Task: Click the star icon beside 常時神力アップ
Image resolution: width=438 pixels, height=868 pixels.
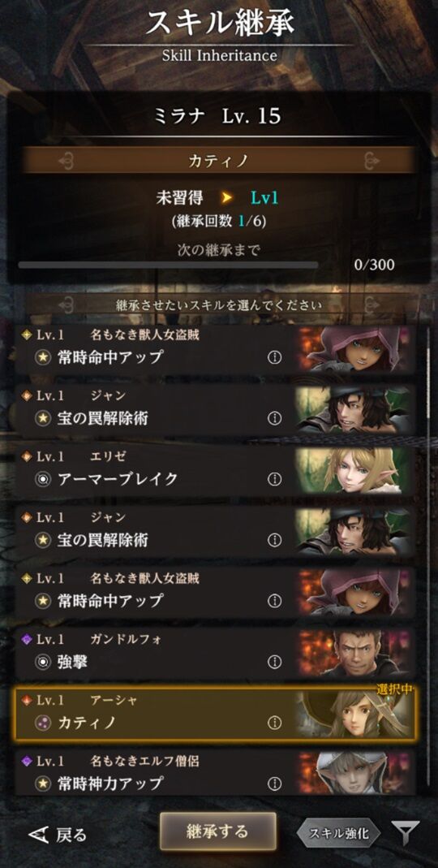Action: tap(43, 784)
